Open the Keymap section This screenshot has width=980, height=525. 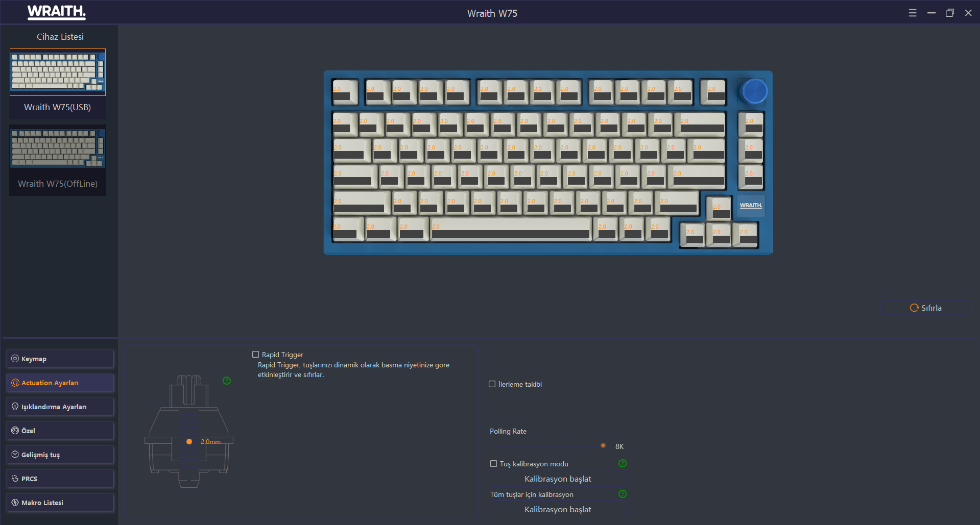60,359
